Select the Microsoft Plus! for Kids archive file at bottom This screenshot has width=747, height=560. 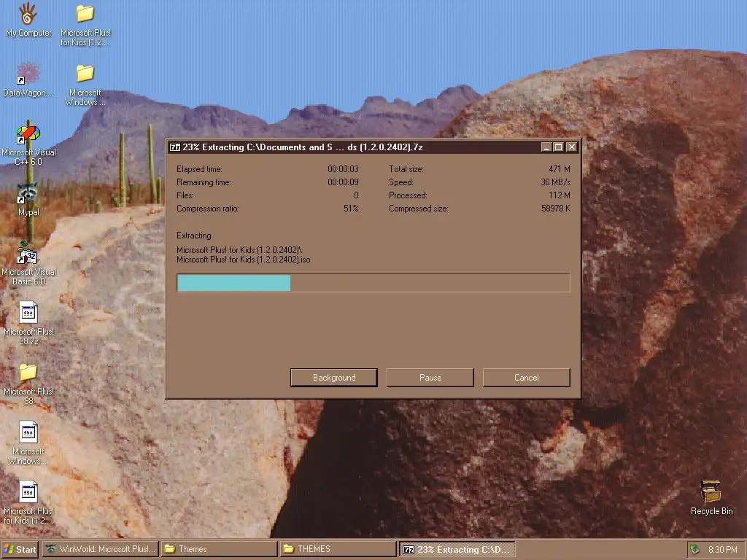[x=28, y=492]
